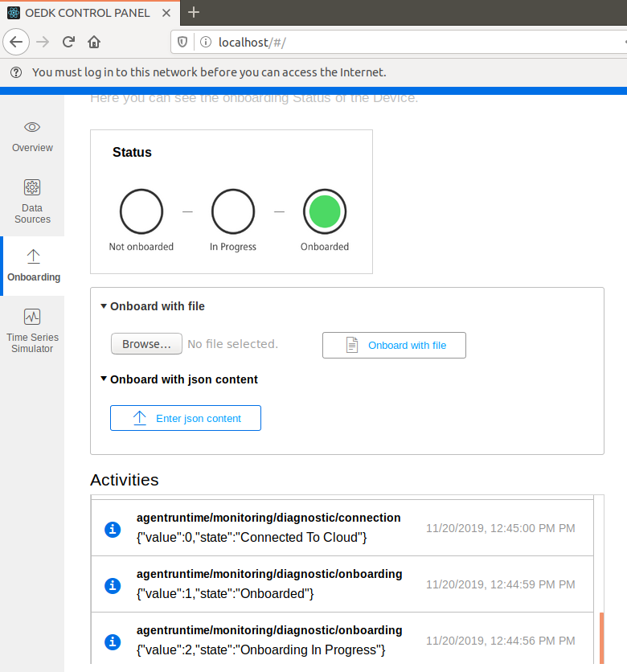Select the Not onboarded status circle
The image size is (627, 672).
[x=141, y=211]
